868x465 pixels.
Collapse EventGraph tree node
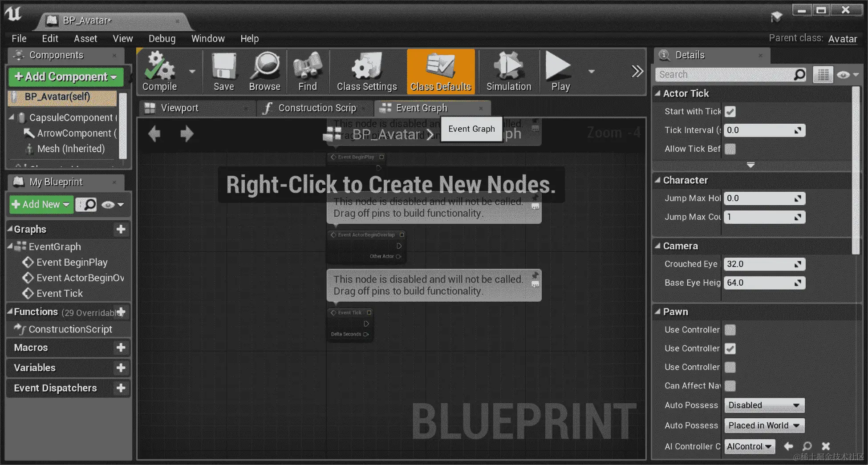11,246
